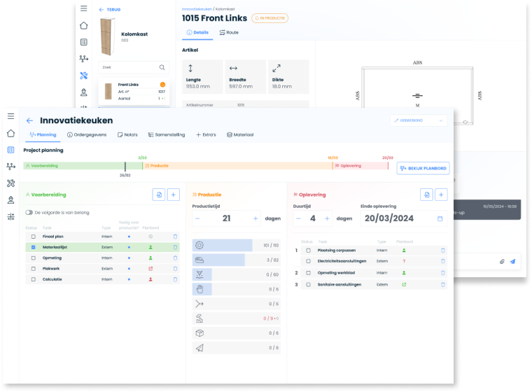The image size is (532, 392).
Task: Click the home icon in left sidebar
Action: tap(11, 133)
